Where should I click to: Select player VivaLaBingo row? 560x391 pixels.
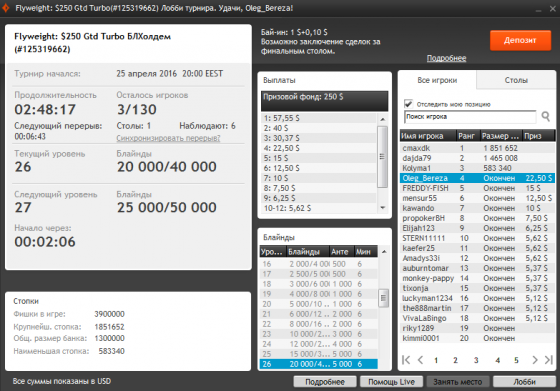tap(477, 318)
